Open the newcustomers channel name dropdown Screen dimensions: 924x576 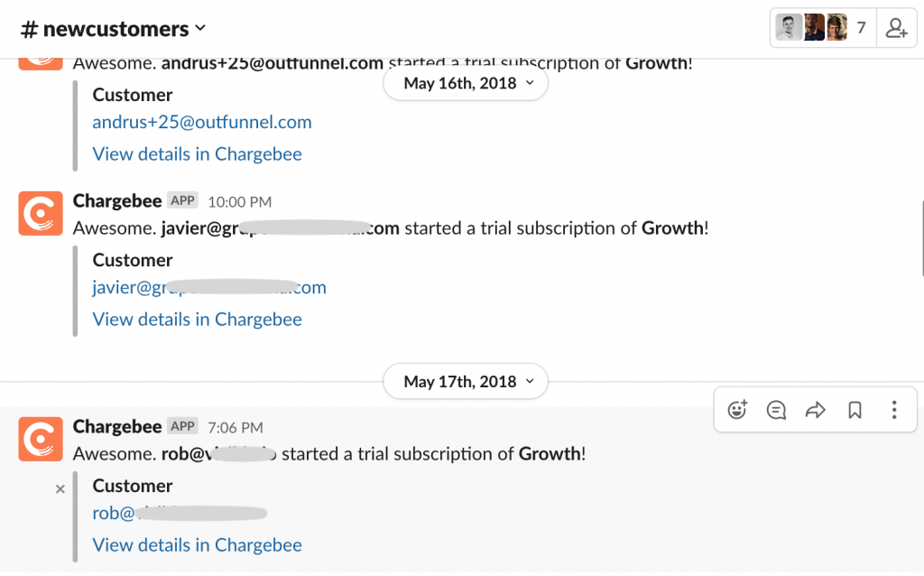tap(113, 29)
